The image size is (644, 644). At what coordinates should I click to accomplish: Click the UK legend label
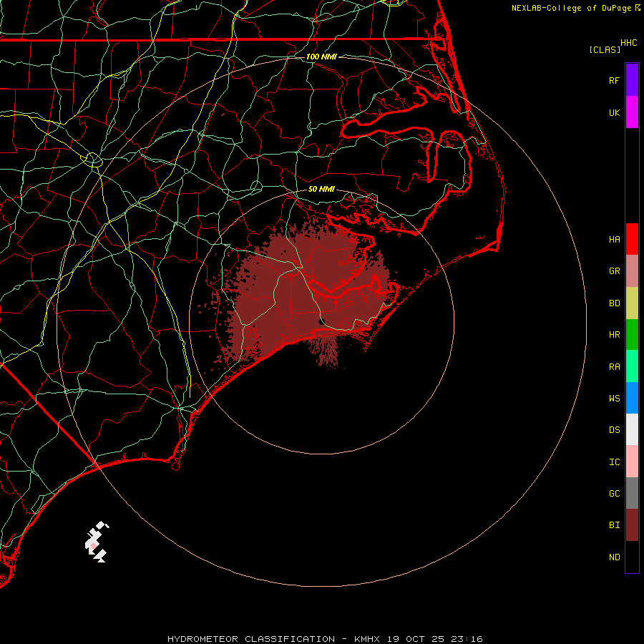[615, 112]
